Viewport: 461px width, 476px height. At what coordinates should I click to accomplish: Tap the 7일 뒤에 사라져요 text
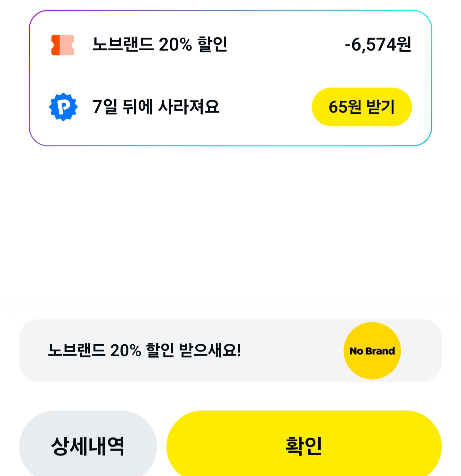tap(156, 107)
